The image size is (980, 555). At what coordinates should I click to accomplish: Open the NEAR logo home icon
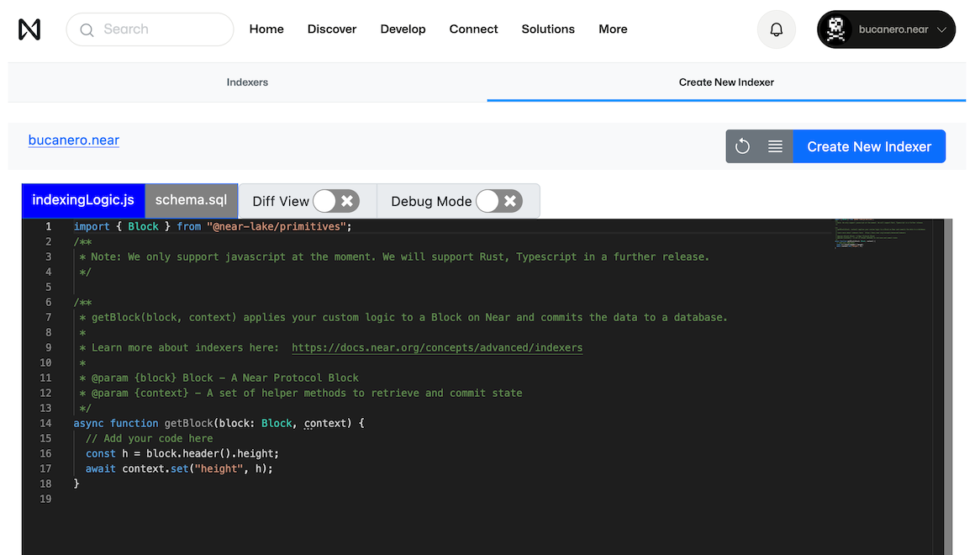coord(29,29)
